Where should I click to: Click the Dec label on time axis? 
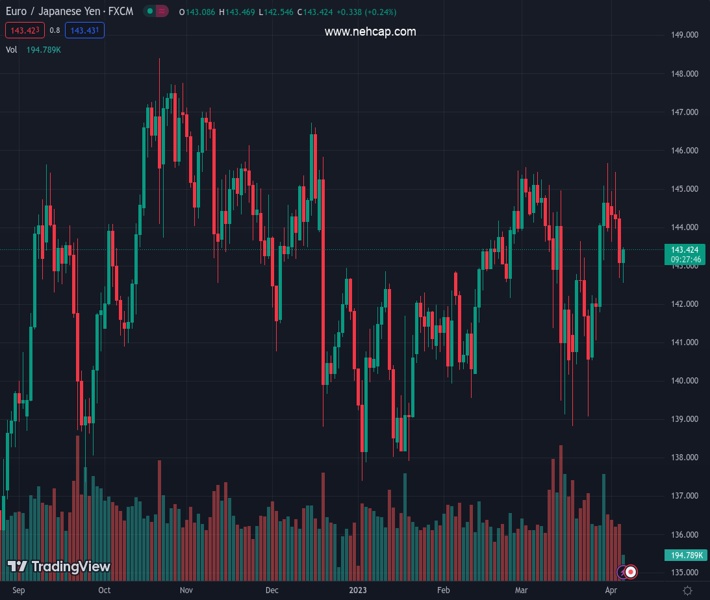(x=272, y=591)
